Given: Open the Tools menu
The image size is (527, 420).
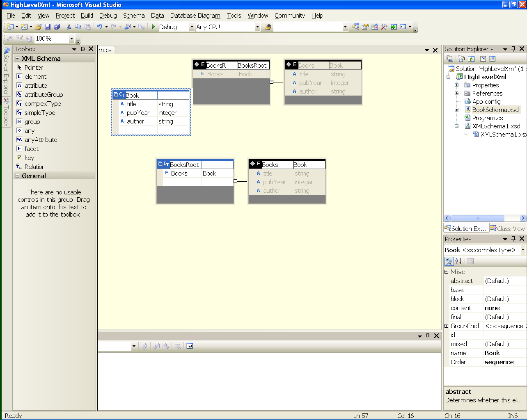Looking at the screenshot, I should 234,16.
